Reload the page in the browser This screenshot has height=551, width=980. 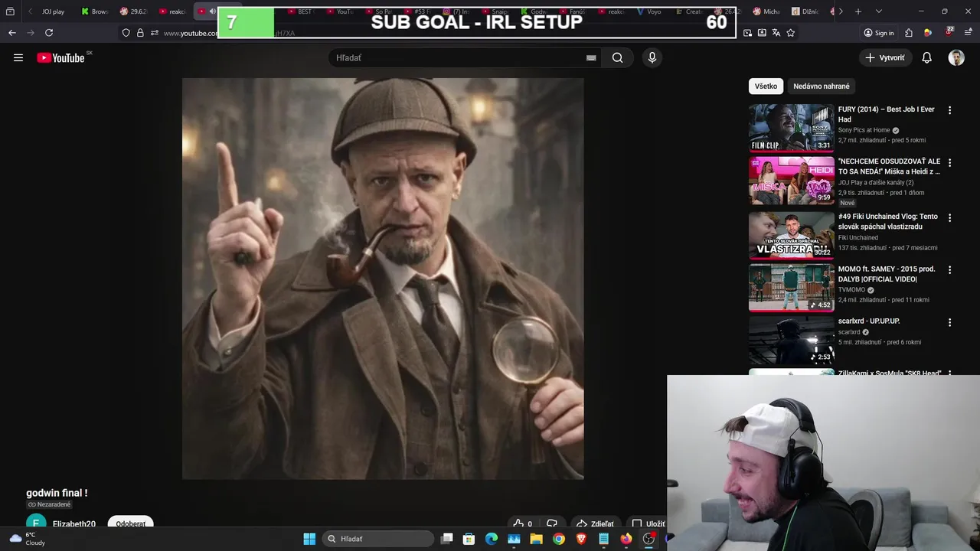[x=49, y=33]
